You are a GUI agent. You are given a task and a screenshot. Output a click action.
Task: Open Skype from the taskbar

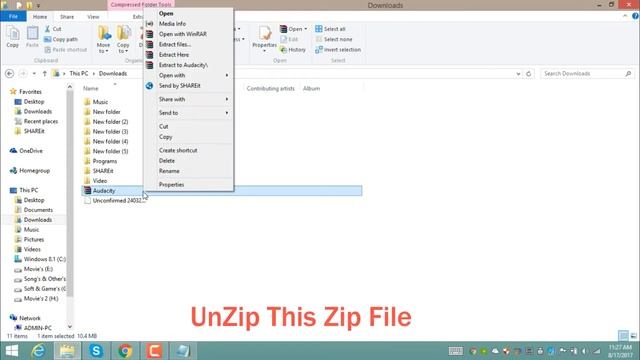96,351
